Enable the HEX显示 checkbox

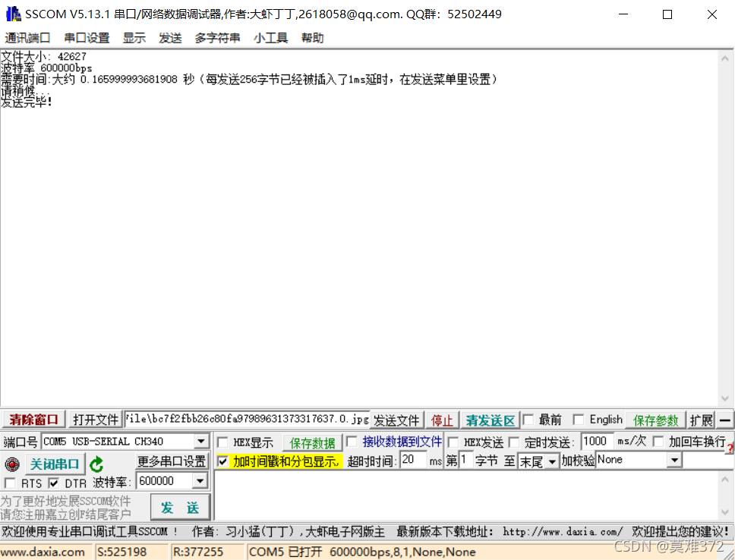(222, 442)
